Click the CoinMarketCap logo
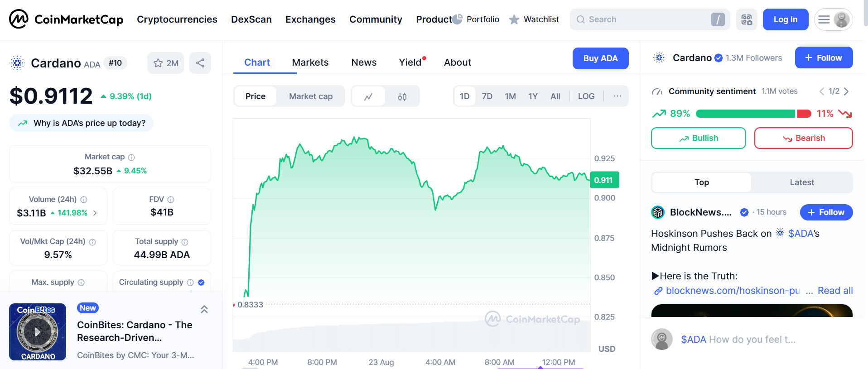Screen dimensions: 868x369 click(66, 19)
